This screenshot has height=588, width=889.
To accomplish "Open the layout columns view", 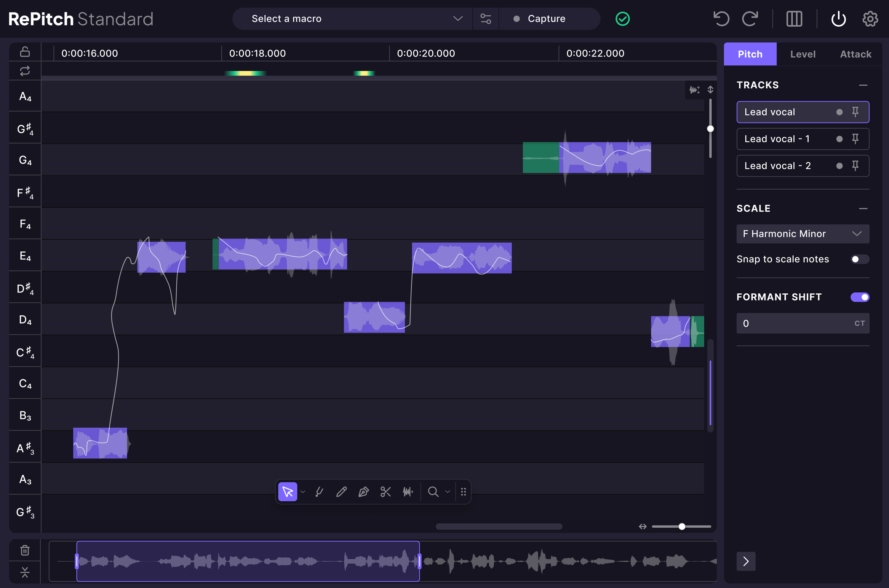I will coord(794,18).
